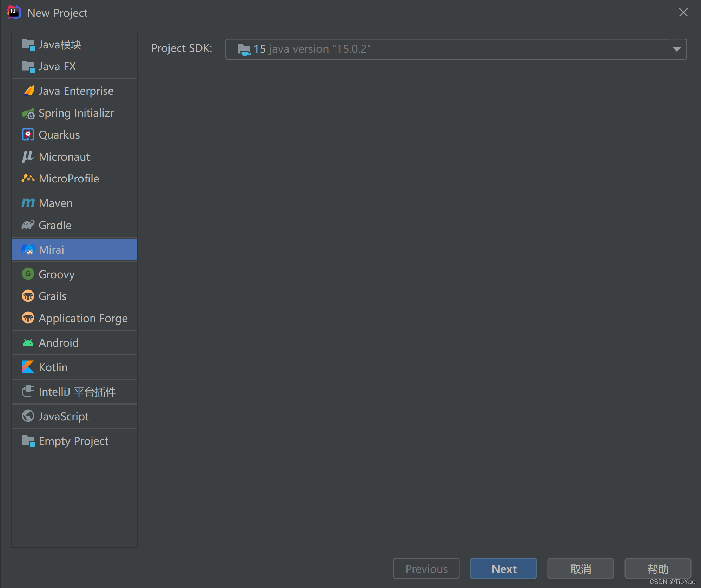Click the SDK folder icon in the combo box
701x588 pixels.
[x=244, y=49]
